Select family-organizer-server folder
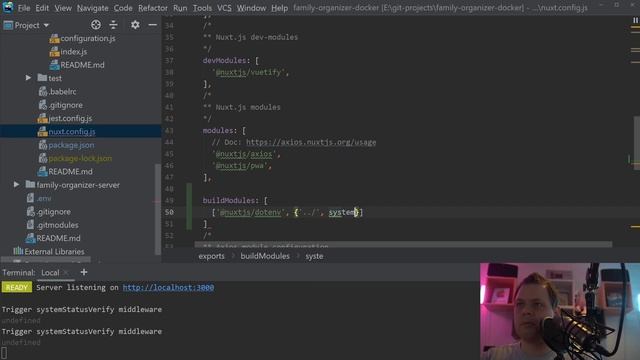The image size is (640, 360). pos(78,185)
